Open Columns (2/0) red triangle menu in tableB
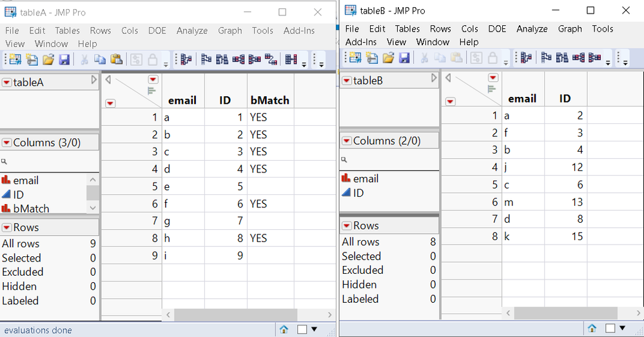This screenshot has height=337, width=644. tap(347, 141)
